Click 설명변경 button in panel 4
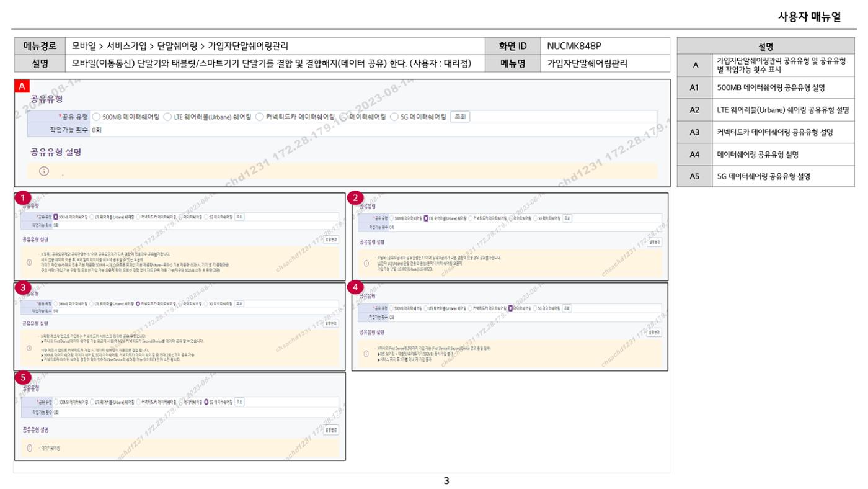Screen dimensions: 868x489 pos(655,333)
